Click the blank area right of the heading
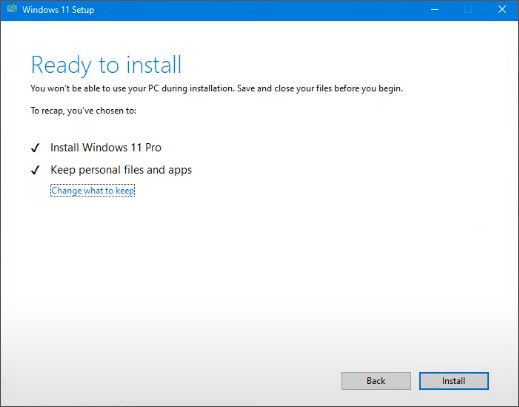The image size is (519, 407). click(x=333, y=65)
